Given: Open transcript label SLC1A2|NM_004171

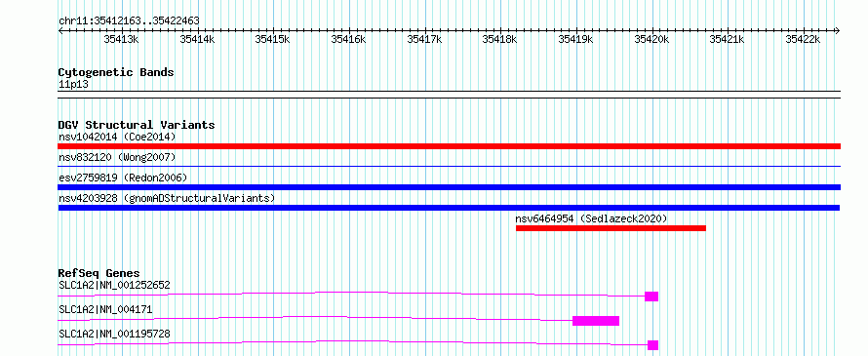Looking at the screenshot, I should click(x=105, y=310).
